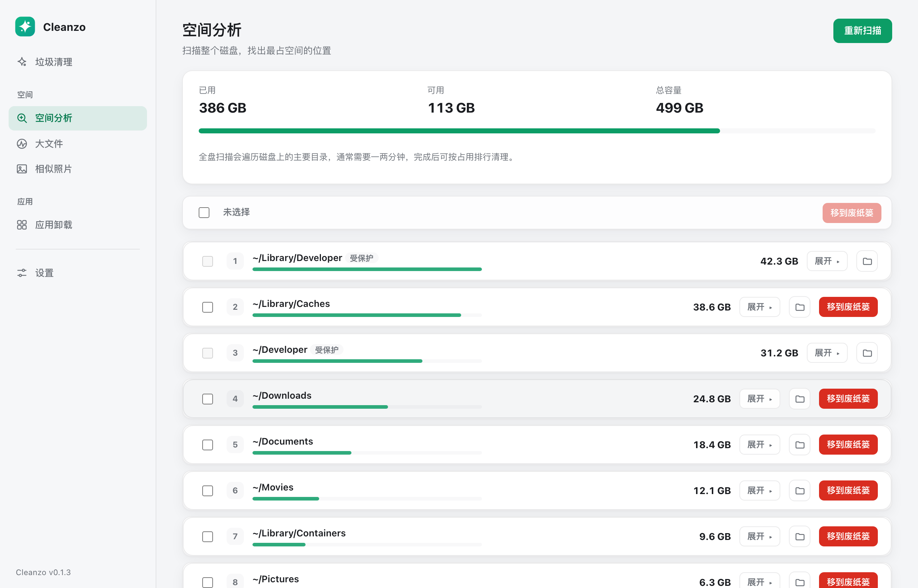
Task: Expand the ~/Documents row with 展开
Action: pos(760,445)
